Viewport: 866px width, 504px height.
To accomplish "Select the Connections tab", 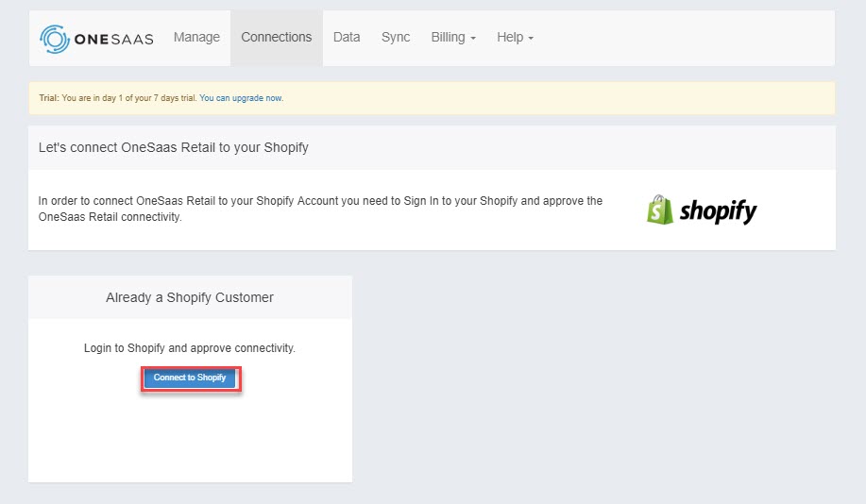I will click(276, 38).
